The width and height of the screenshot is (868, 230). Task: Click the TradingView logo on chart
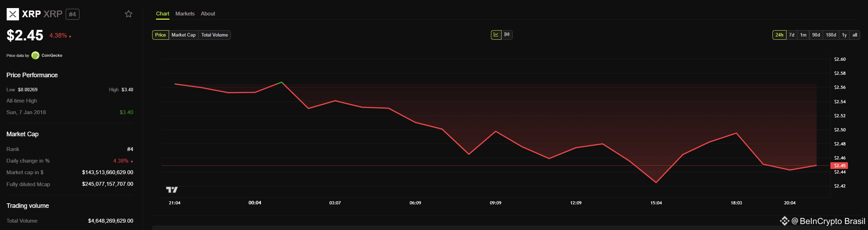[172, 190]
